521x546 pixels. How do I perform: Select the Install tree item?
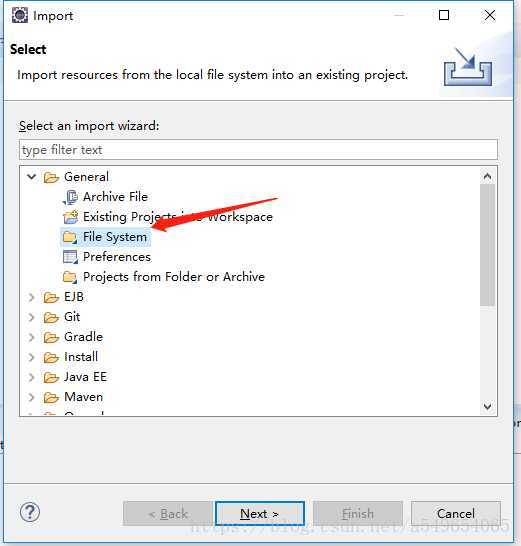[x=81, y=357]
